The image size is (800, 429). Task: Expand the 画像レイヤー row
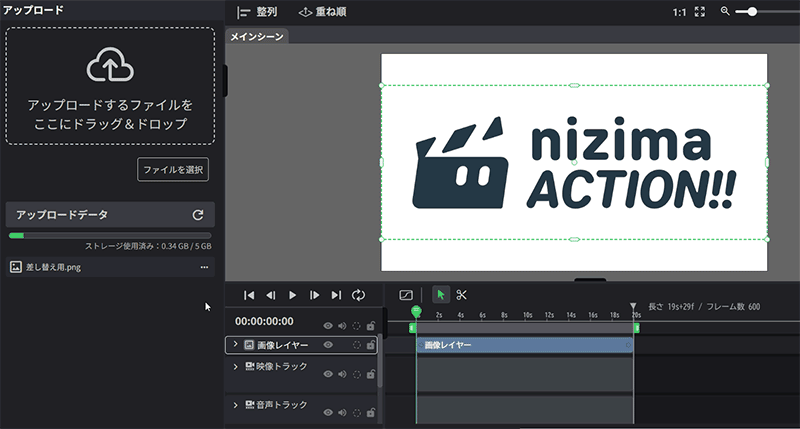(235, 345)
